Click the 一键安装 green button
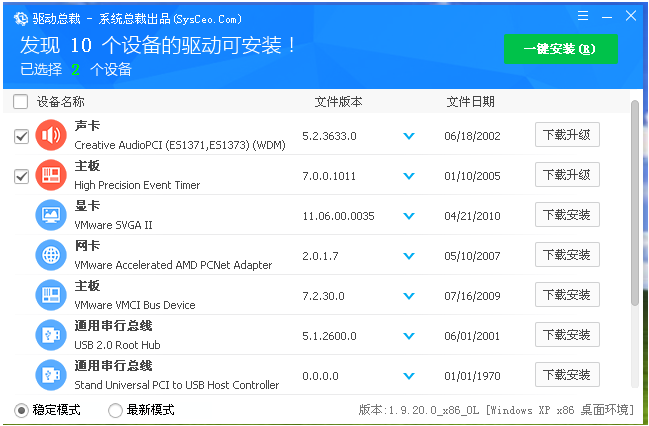Image resolution: width=649 pixels, height=426 pixels. tap(561, 49)
